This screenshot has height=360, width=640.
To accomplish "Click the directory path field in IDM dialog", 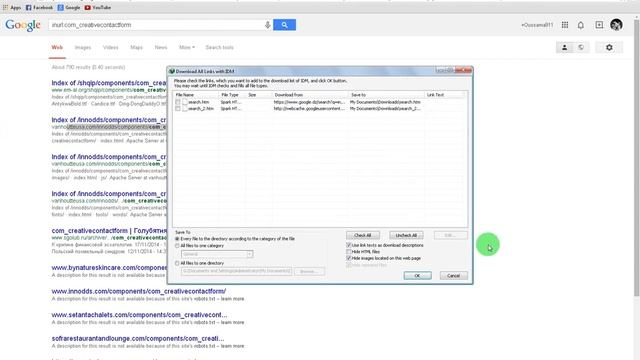I will click(x=236, y=271).
